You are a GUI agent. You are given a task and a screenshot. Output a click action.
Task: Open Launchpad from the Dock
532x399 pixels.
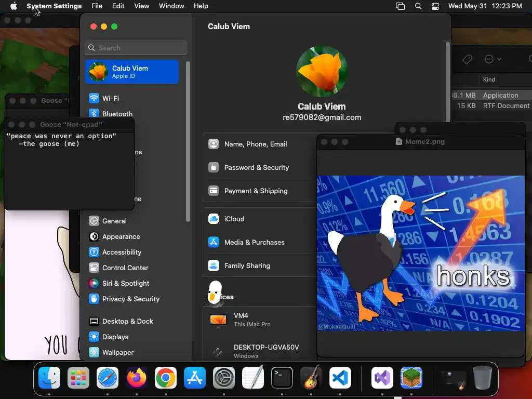[78, 378]
